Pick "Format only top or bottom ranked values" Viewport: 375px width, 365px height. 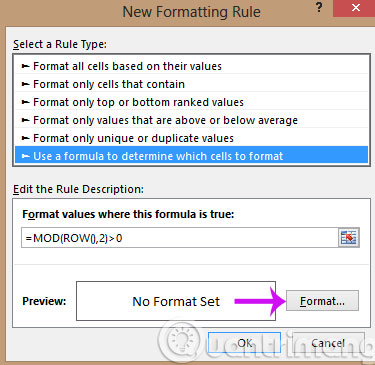pyautogui.click(x=192, y=102)
